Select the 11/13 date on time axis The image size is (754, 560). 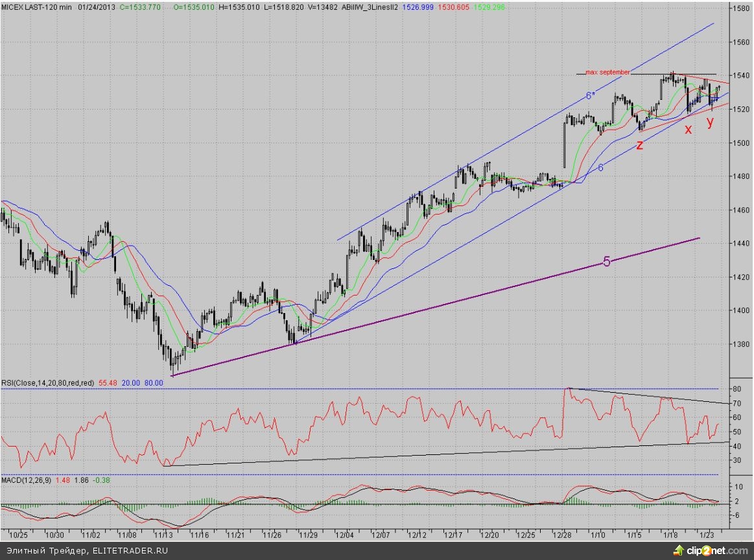coord(163,535)
